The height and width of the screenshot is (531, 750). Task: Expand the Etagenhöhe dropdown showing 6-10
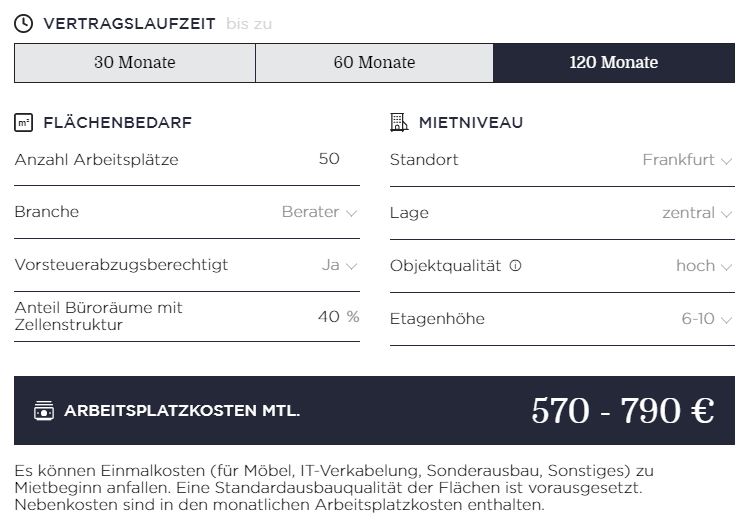coord(706,319)
